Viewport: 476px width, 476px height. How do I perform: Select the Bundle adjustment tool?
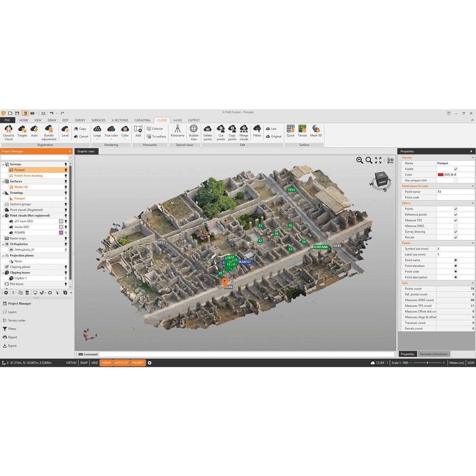[49, 129]
